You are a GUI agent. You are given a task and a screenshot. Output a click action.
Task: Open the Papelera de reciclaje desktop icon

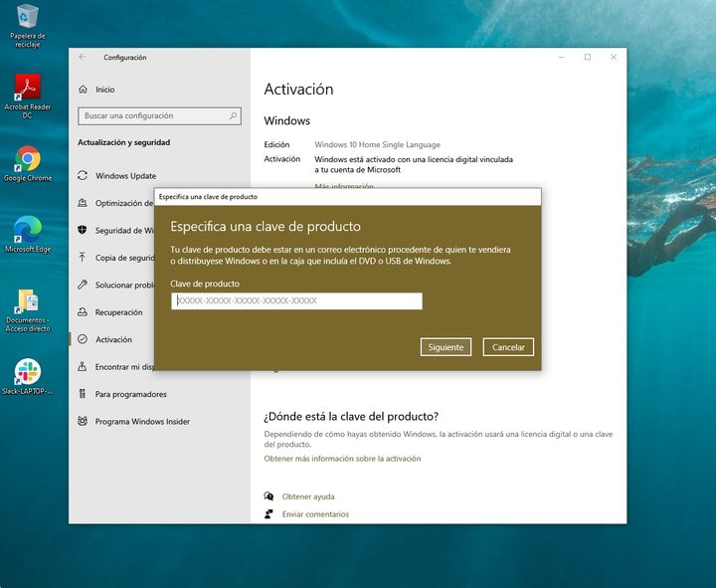point(28,26)
